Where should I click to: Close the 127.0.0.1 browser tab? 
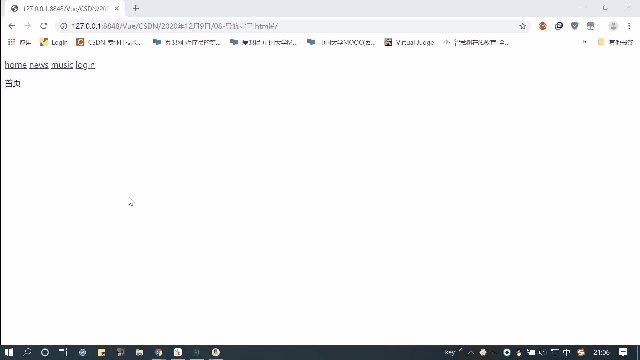pos(117,8)
